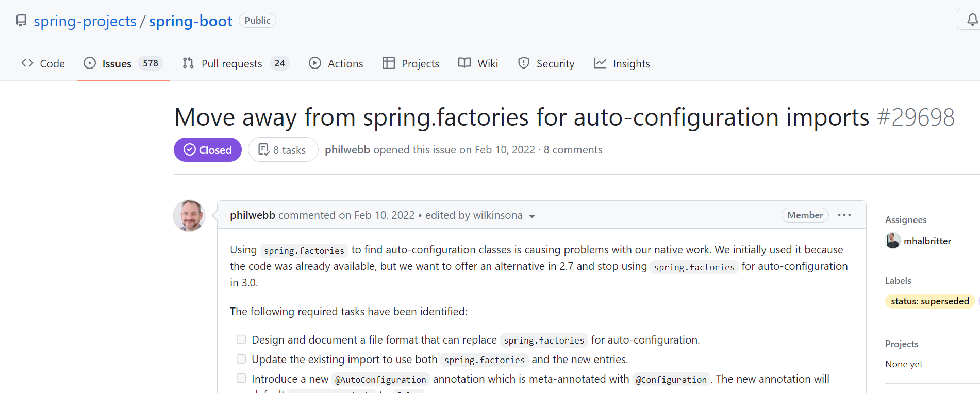Click the Pull requests branch icon
This screenshot has width=980, height=393.
(188, 63)
